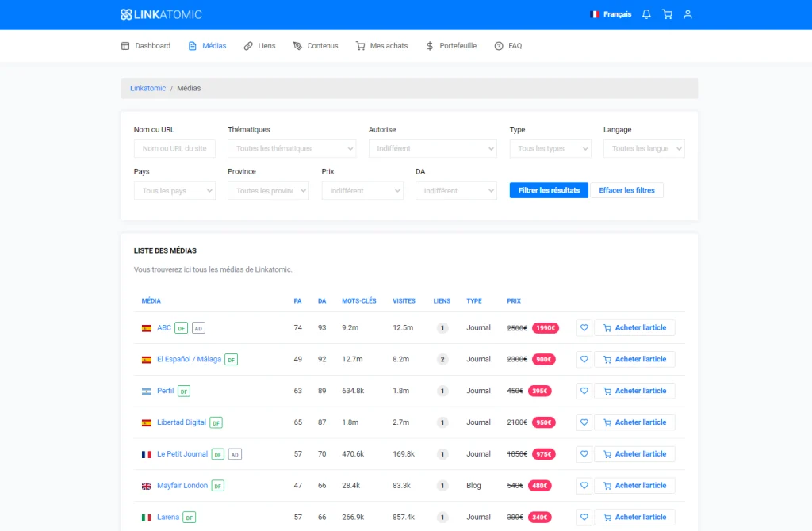Click DF badge next to Libertad Digital
Screen dimensions: 812x531
216,423
